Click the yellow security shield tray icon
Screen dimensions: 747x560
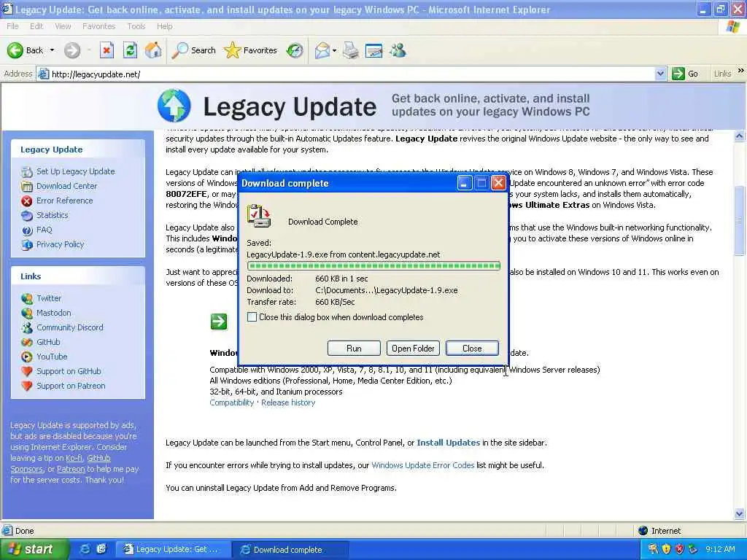tap(667, 549)
